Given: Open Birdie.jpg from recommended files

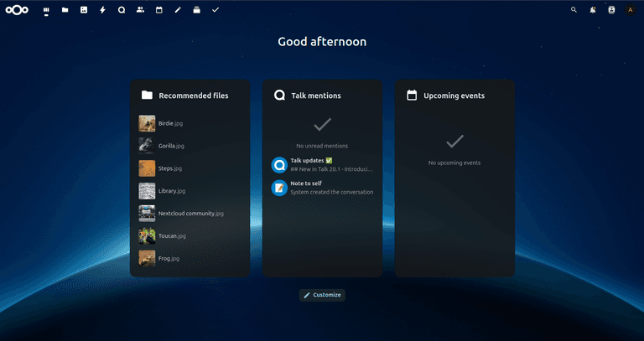Looking at the screenshot, I should point(171,123).
